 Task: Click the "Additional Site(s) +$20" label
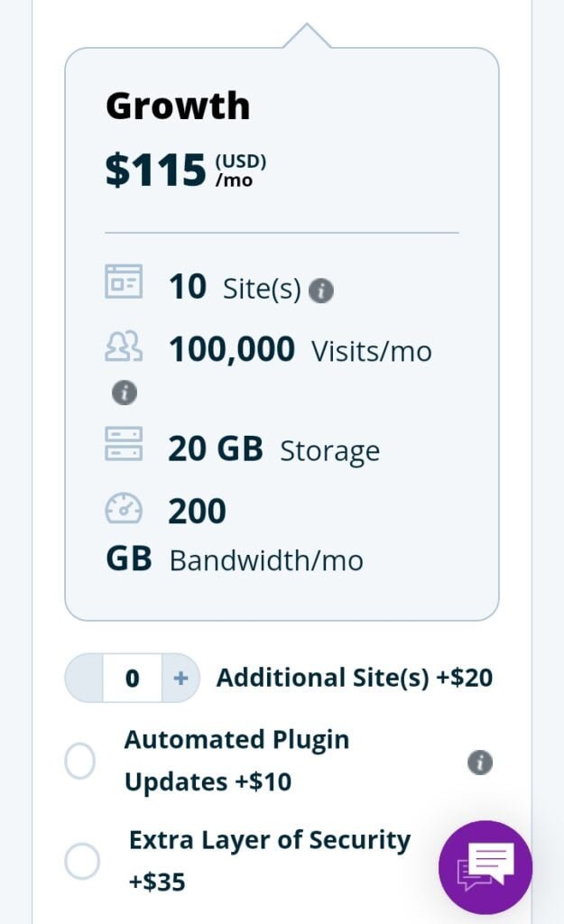pyautogui.click(x=355, y=678)
